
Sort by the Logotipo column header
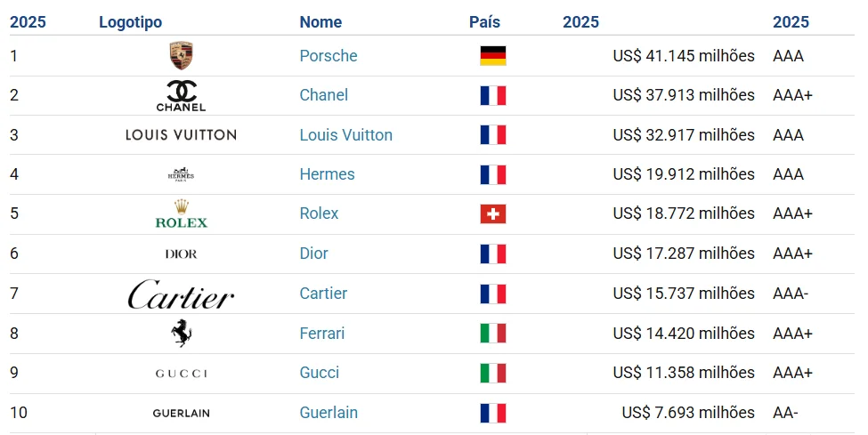(x=131, y=22)
